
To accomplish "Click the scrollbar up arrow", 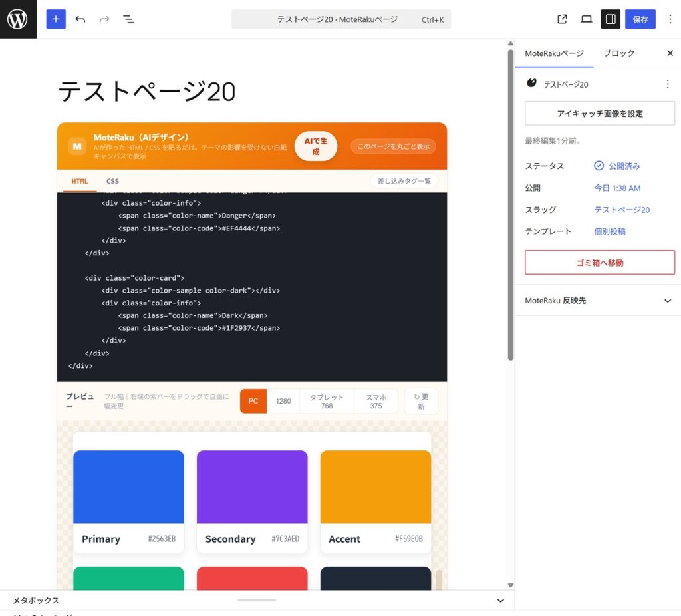I will coord(510,43).
